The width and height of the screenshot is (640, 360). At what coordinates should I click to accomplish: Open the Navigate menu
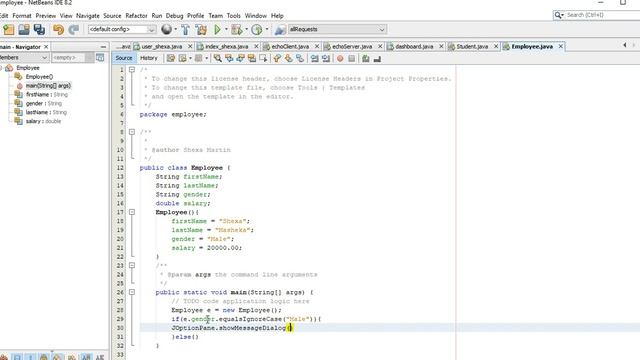(x=88, y=16)
